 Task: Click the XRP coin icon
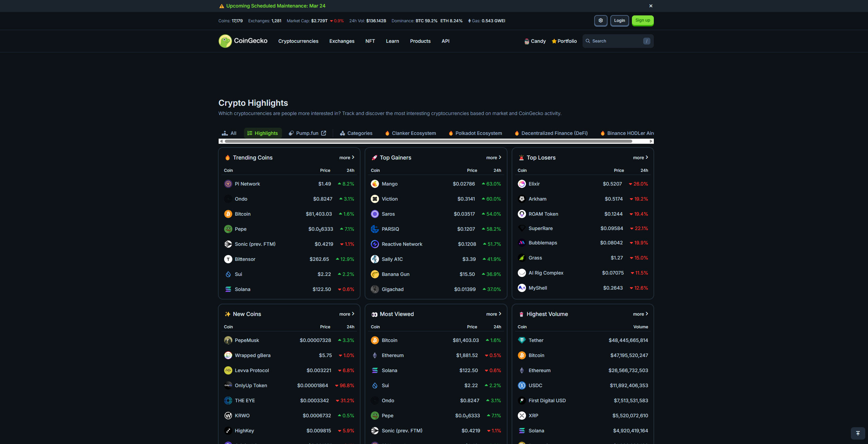522,416
